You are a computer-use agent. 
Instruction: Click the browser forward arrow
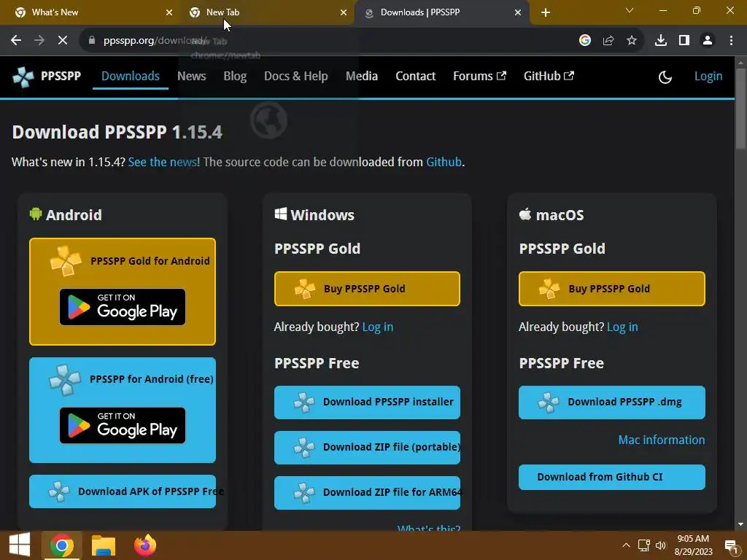[39, 41]
